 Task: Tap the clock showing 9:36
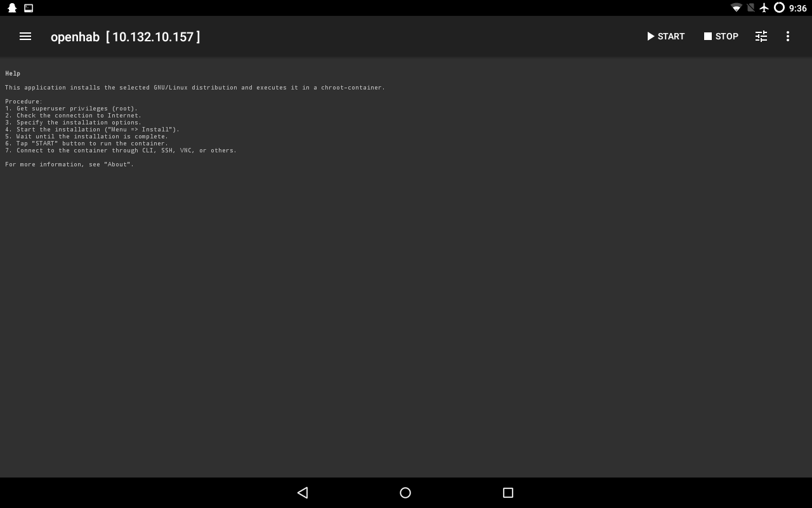click(x=797, y=8)
